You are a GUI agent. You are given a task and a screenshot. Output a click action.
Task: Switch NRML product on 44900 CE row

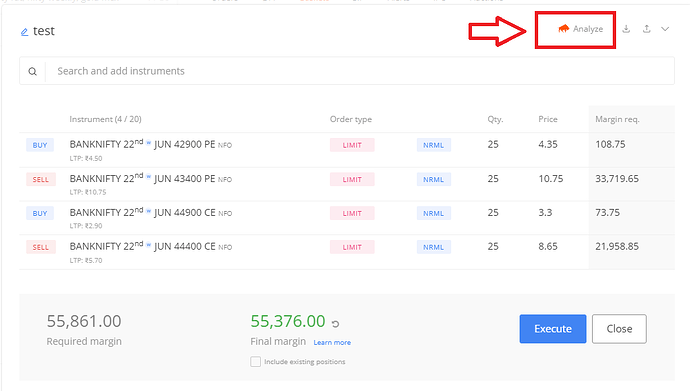pyautogui.click(x=433, y=213)
